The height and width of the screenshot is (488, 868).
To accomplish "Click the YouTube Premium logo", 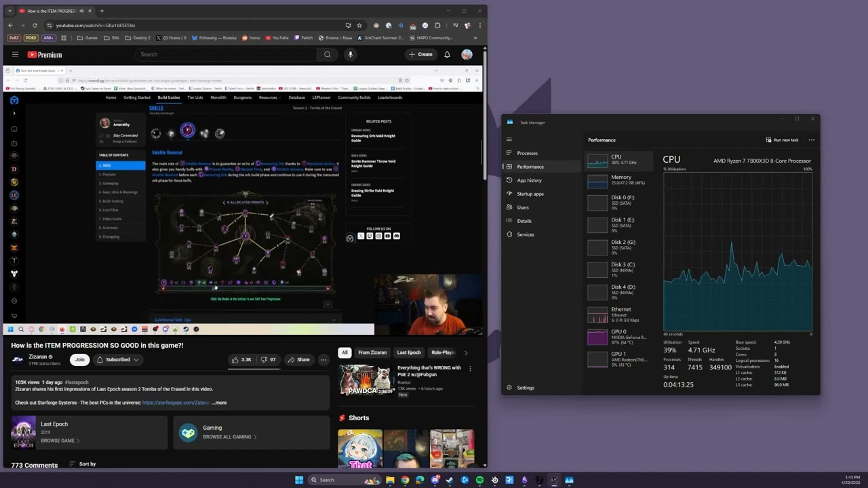I will 45,54.
